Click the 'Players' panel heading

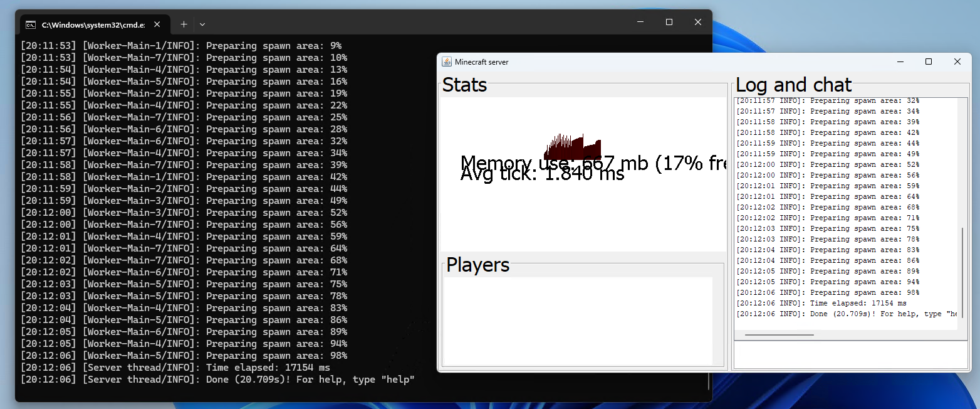[477, 265]
